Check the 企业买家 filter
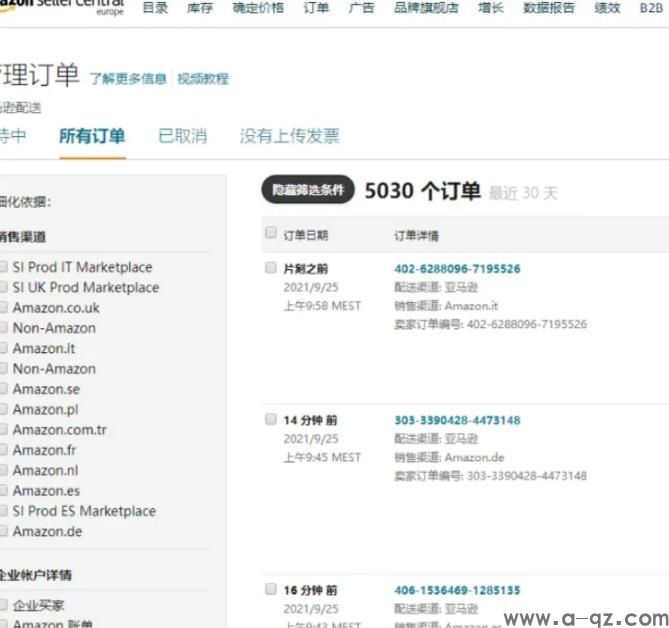 (x=3, y=605)
